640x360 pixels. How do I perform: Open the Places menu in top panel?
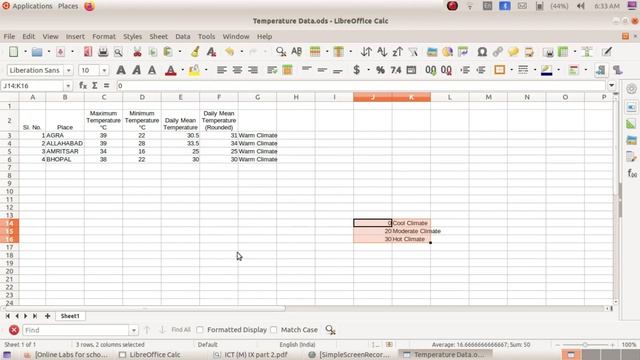(x=68, y=6)
